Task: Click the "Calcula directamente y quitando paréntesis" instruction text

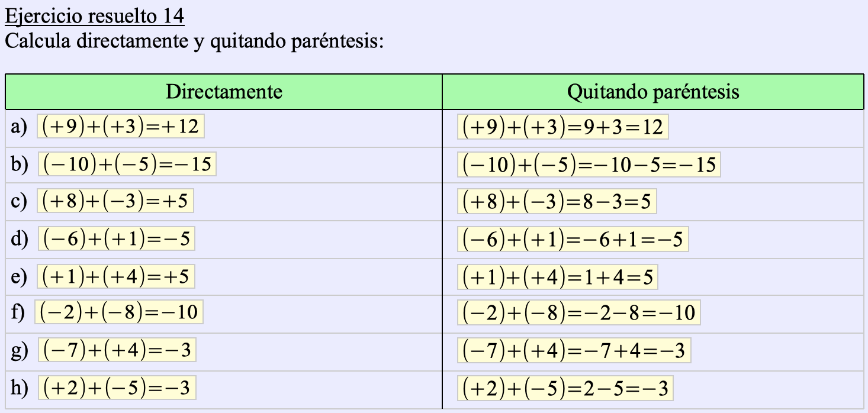Action: [194, 43]
